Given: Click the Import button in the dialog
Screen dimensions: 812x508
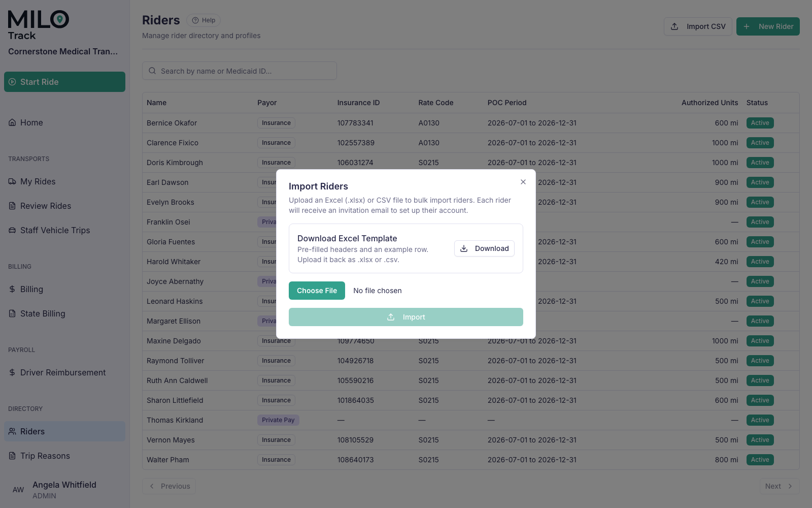Looking at the screenshot, I should pyautogui.click(x=406, y=317).
